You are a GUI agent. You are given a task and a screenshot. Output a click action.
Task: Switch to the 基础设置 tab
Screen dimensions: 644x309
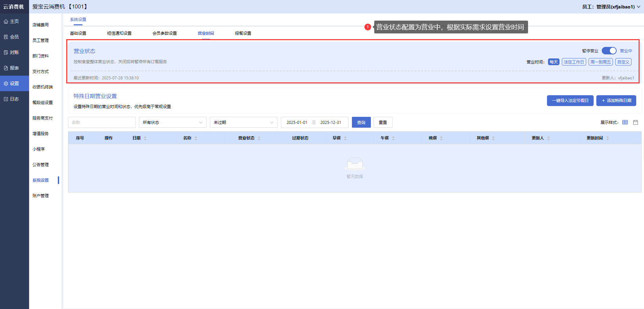coord(78,33)
